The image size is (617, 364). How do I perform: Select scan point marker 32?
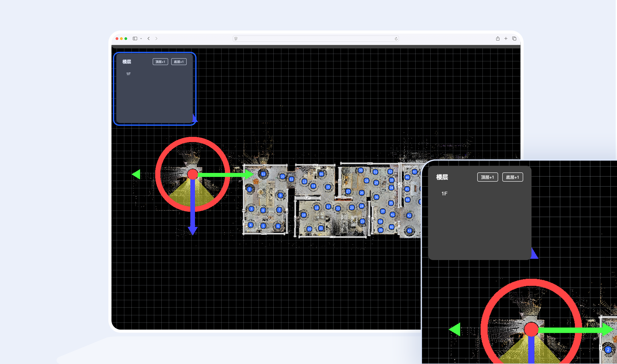(x=390, y=172)
